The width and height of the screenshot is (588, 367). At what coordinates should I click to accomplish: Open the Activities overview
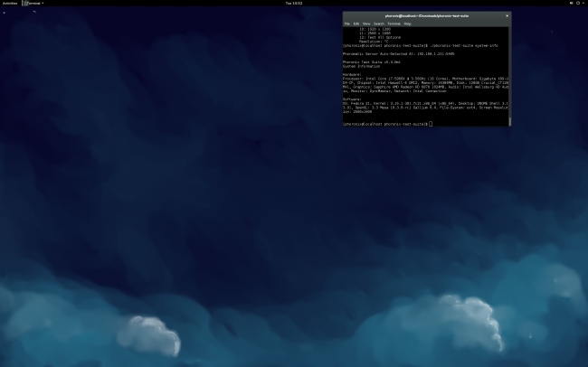(x=10, y=4)
